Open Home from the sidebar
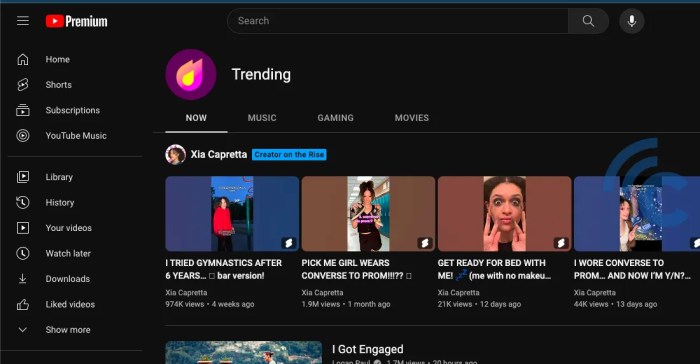This screenshot has width=700, height=364. tap(58, 59)
